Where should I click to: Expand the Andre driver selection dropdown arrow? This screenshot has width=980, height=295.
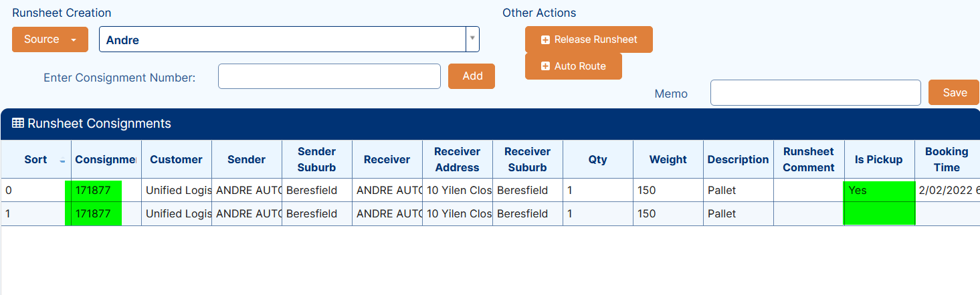(x=472, y=39)
